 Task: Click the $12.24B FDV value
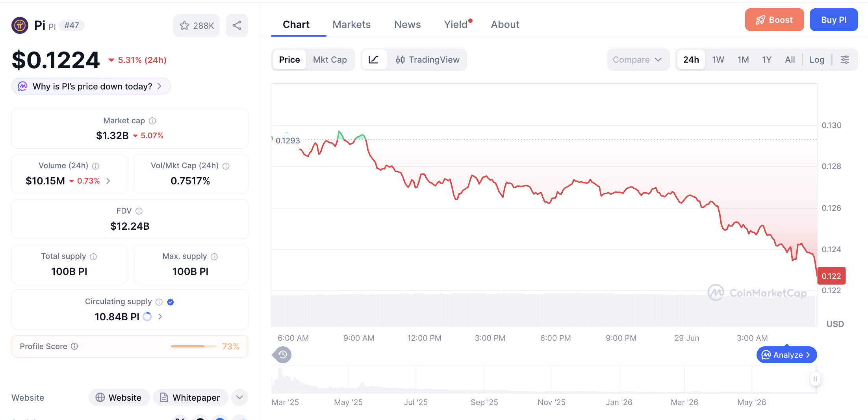(130, 226)
